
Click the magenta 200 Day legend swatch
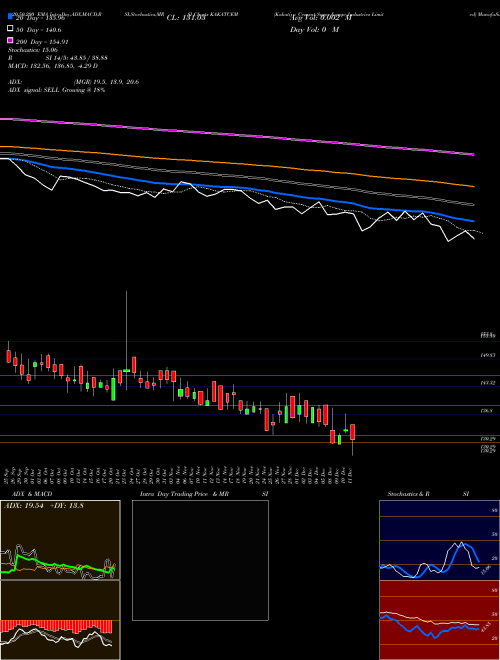tap(11, 40)
